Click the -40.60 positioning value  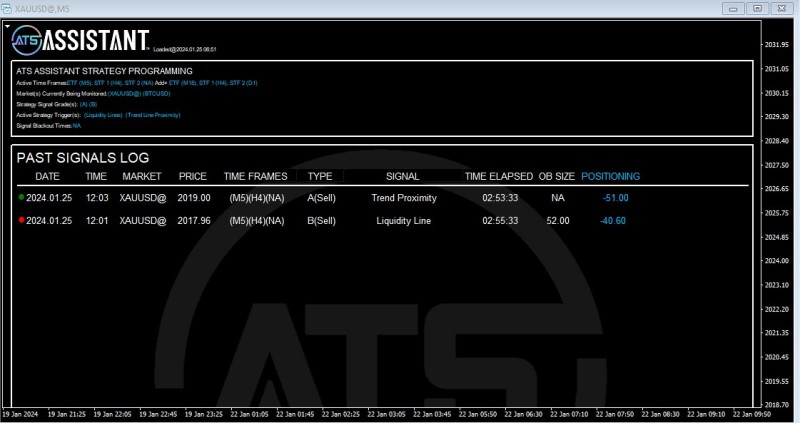click(x=613, y=221)
